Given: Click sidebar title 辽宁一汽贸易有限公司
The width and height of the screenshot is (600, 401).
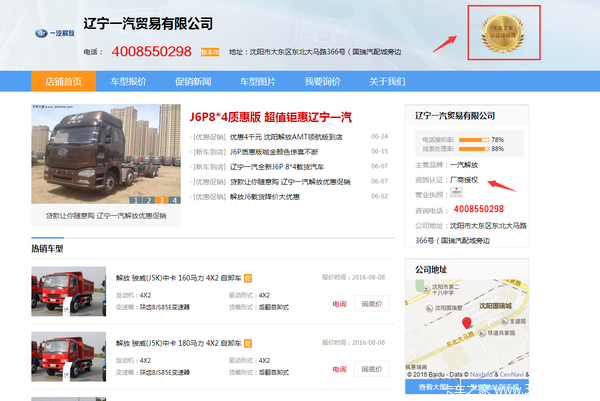Looking at the screenshot, I should point(455,116).
